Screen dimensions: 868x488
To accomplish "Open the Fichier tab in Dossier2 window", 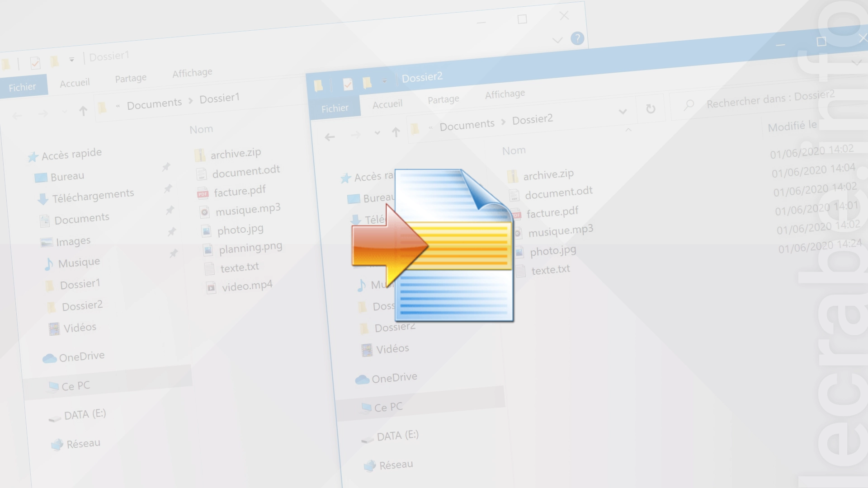I will click(335, 108).
